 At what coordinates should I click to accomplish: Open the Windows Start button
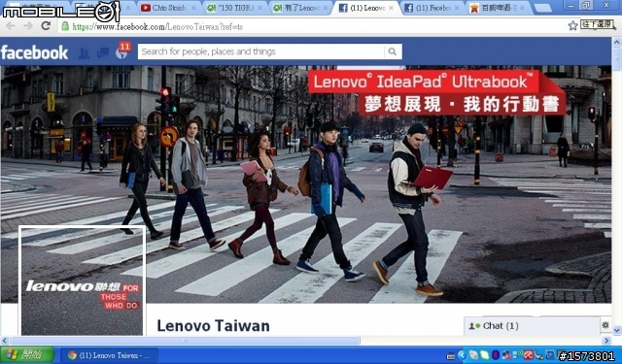(x=27, y=355)
